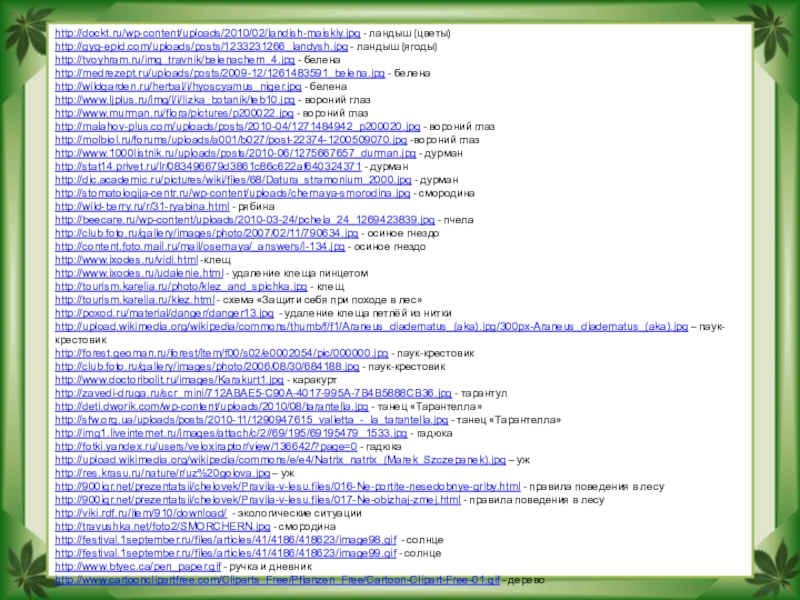
Task: Click the caption 'удаление клеща пинцетом'
Action: 299,272
